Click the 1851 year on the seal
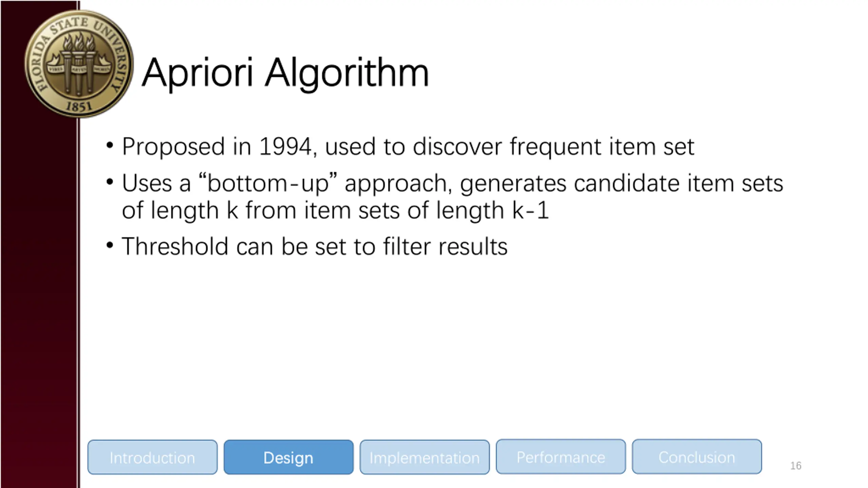868x488 pixels. (x=79, y=106)
